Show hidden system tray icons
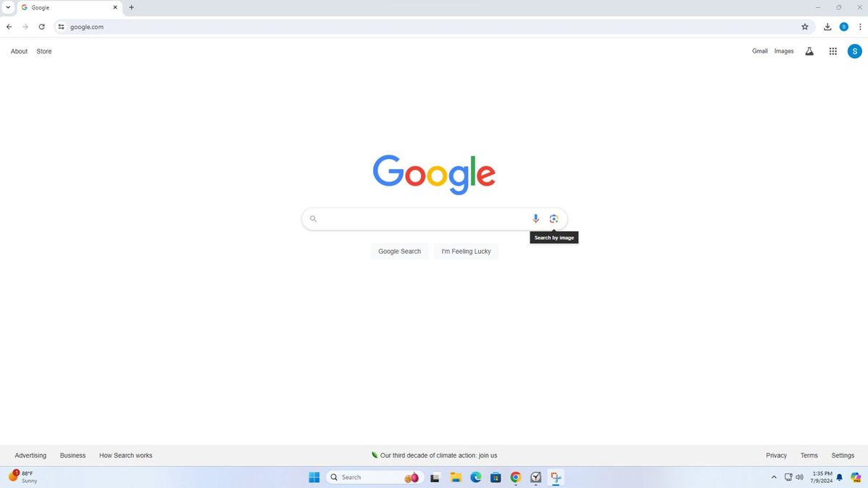Image resolution: width=868 pixels, height=488 pixels. 773,477
